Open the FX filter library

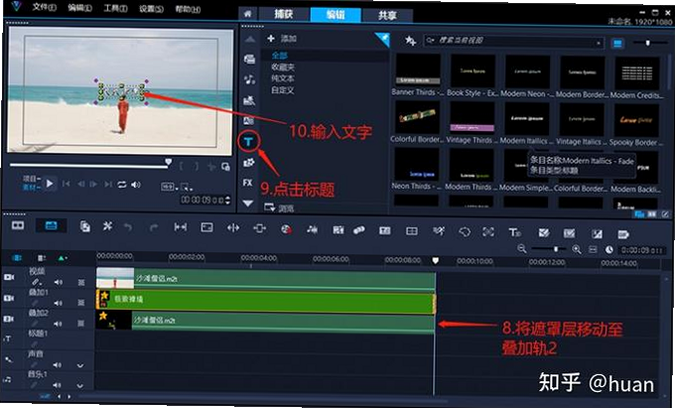[248, 182]
